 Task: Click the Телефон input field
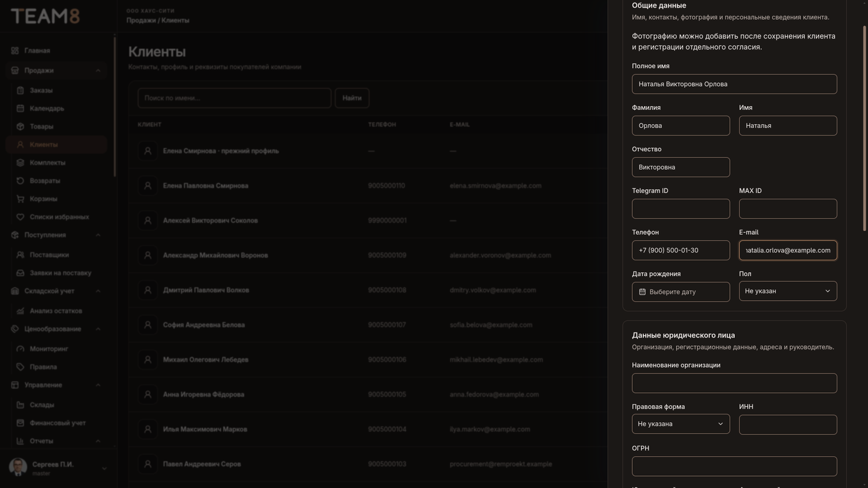(x=681, y=251)
